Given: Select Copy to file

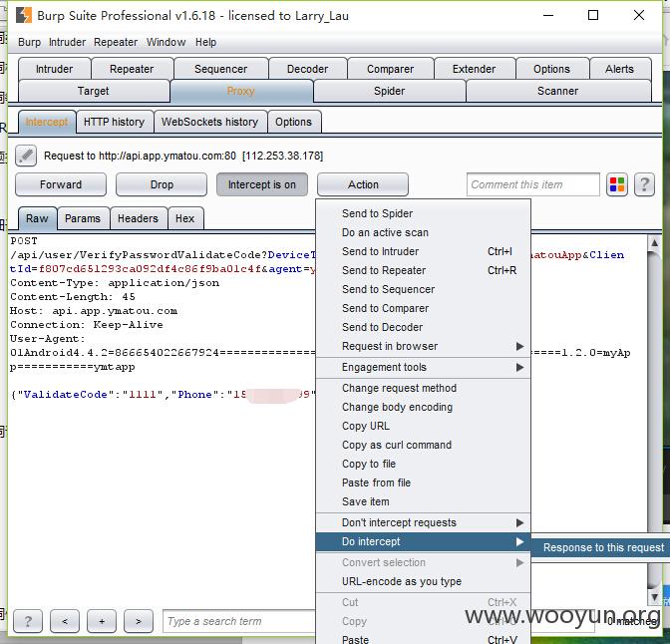Looking at the screenshot, I should tap(423, 464).
